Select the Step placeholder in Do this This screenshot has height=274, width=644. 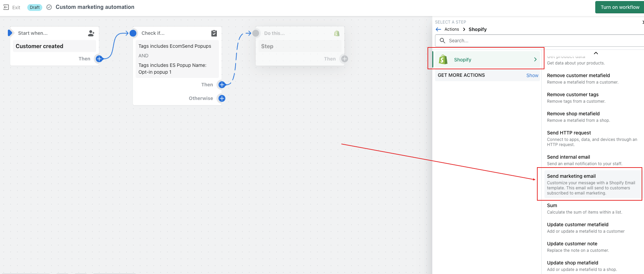[300, 46]
